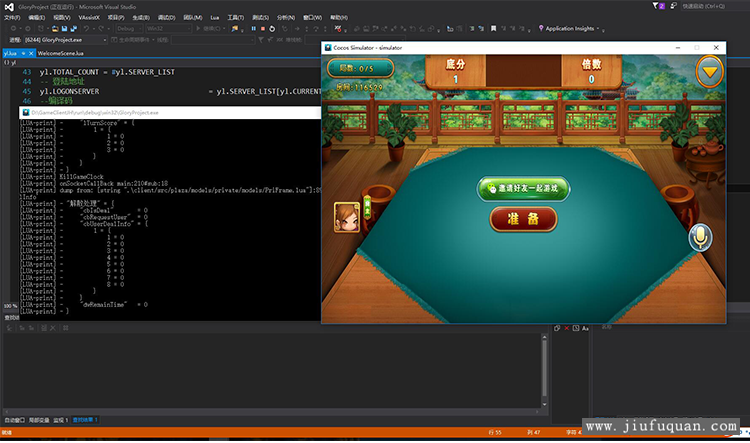Open the File menu (文件)

coord(12,18)
